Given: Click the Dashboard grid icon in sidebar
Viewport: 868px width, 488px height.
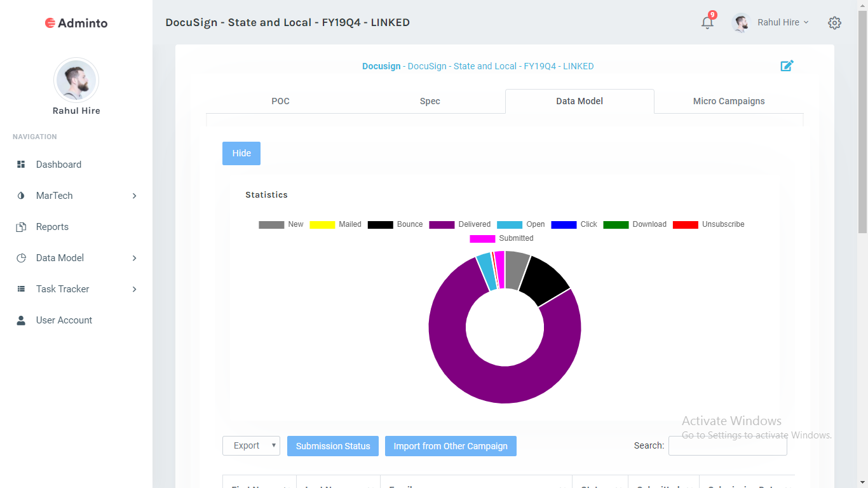Looking at the screenshot, I should tap(21, 165).
